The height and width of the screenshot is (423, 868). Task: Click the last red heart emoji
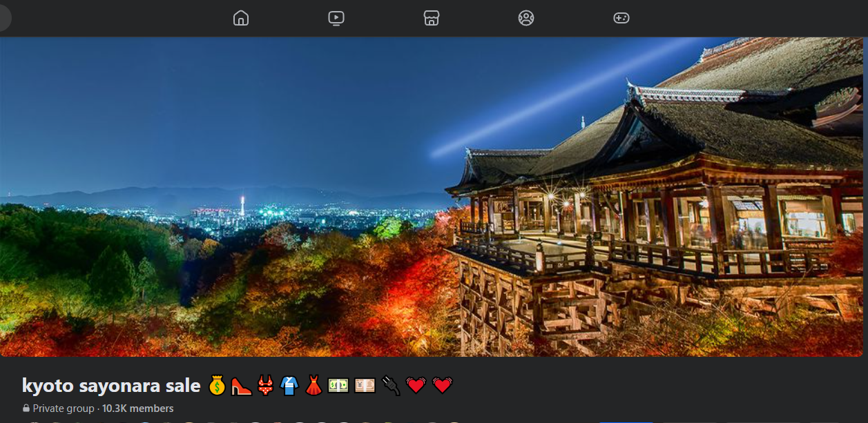point(442,385)
